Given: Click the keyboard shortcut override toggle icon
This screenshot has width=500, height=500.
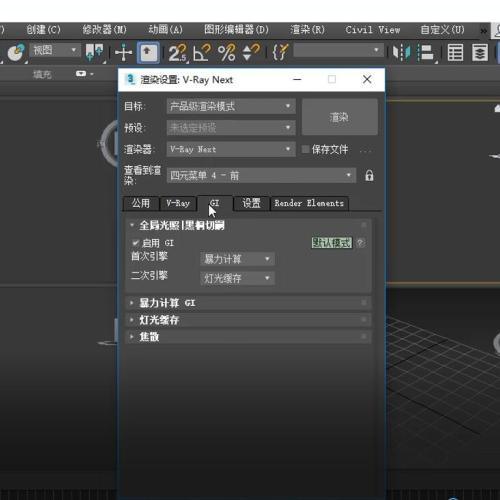Looking at the screenshot, I should point(148,52).
